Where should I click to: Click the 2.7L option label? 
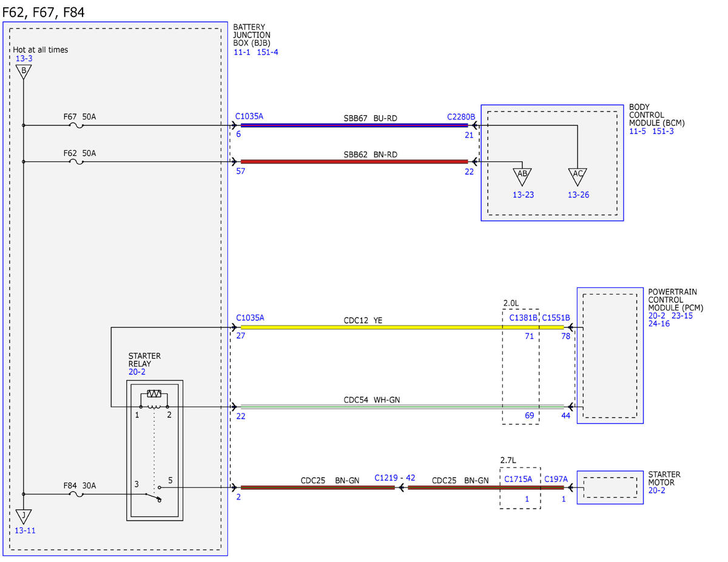pos(508,461)
